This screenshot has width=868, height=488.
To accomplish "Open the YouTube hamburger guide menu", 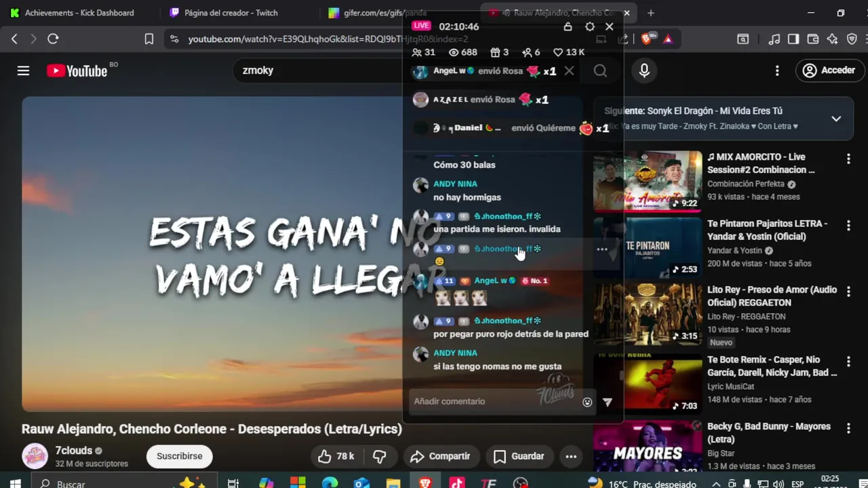I will 23,70.
